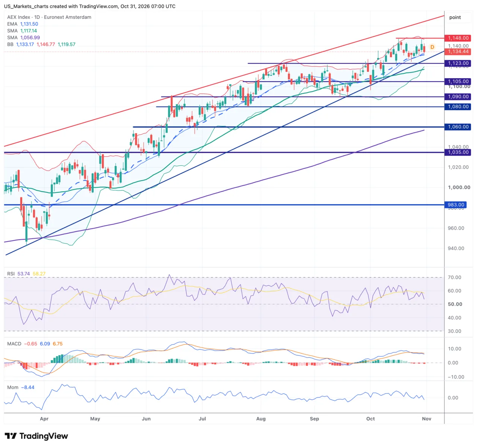Viewport: 477px width, 448px height.
Task: Click the TradingView logo at the bottom
Action: click(36, 436)
